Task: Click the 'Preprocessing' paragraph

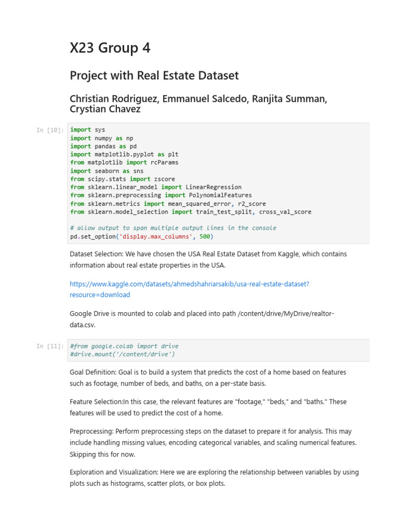Action: [x=213, y=442]
